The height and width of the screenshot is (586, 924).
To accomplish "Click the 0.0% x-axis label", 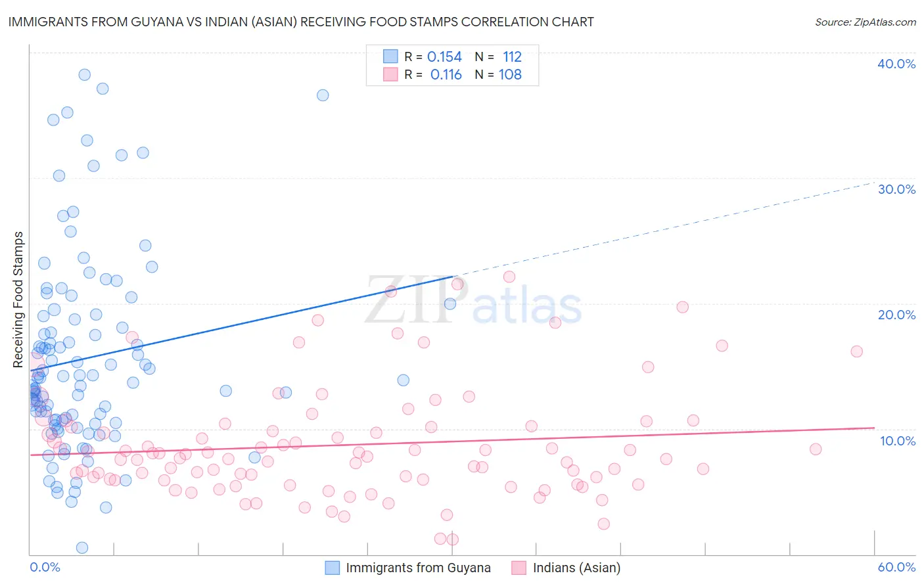I will click(45, 567).
